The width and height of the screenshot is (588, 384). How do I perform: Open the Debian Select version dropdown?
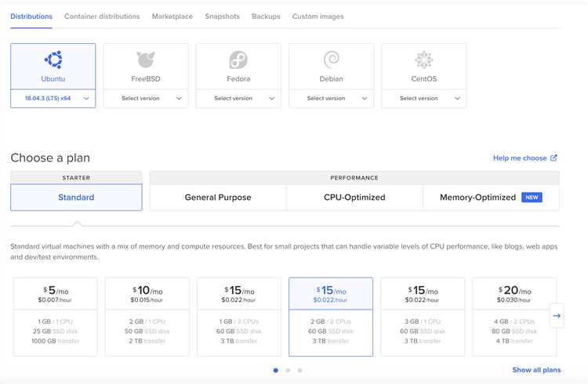coord(331,98)
